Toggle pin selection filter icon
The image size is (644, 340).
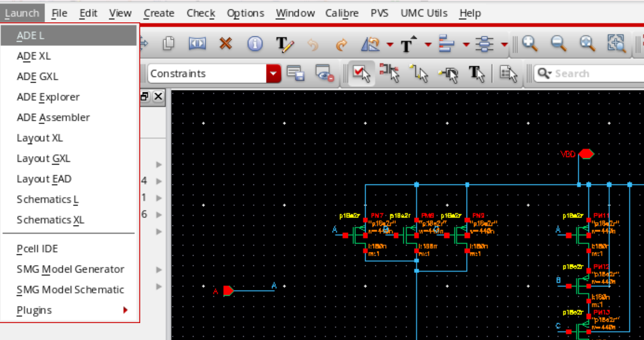click(x=448, y=74)
